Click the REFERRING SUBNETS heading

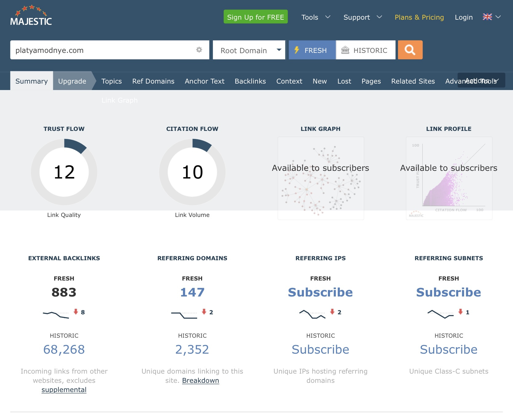tap(449, 258)
